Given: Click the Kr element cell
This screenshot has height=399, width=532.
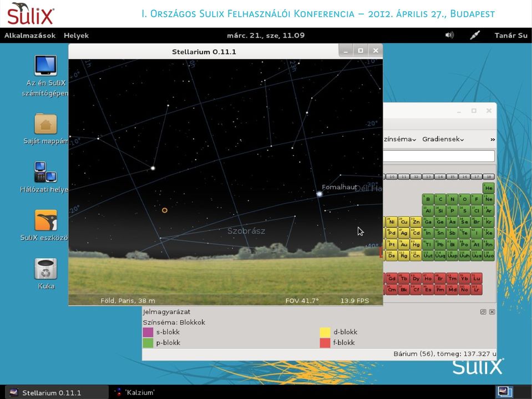Looking at the screenshot, I should [x=489, y=222].
